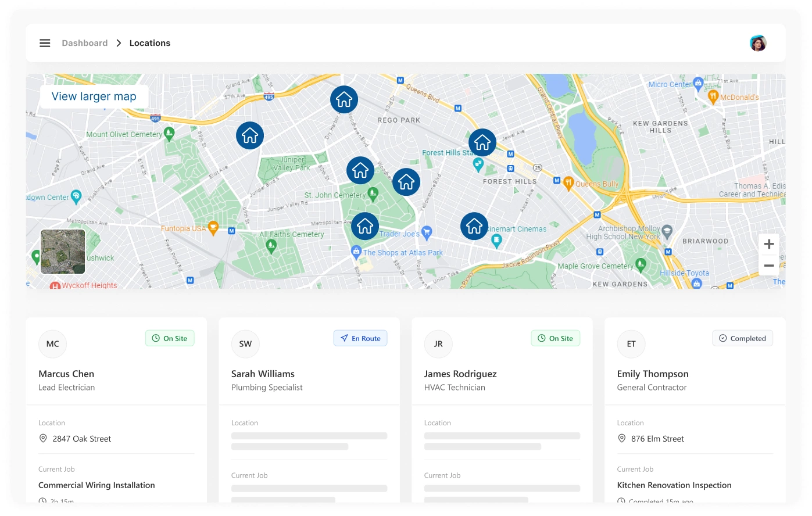Zoom in on the map
The image size is (812, 516).
(x=768, y=244)
